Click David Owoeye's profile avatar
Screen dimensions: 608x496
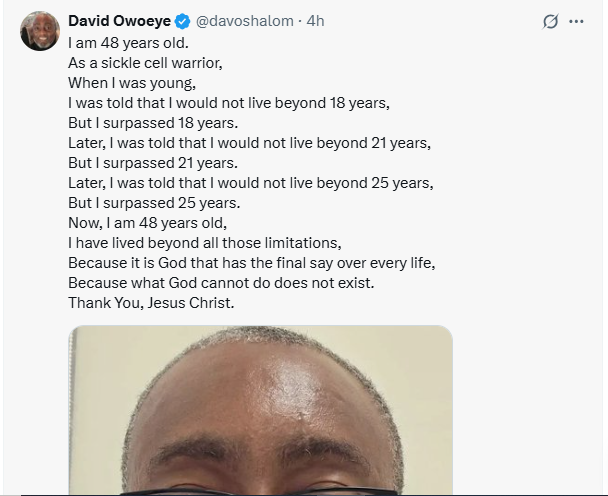click(38, 32)
